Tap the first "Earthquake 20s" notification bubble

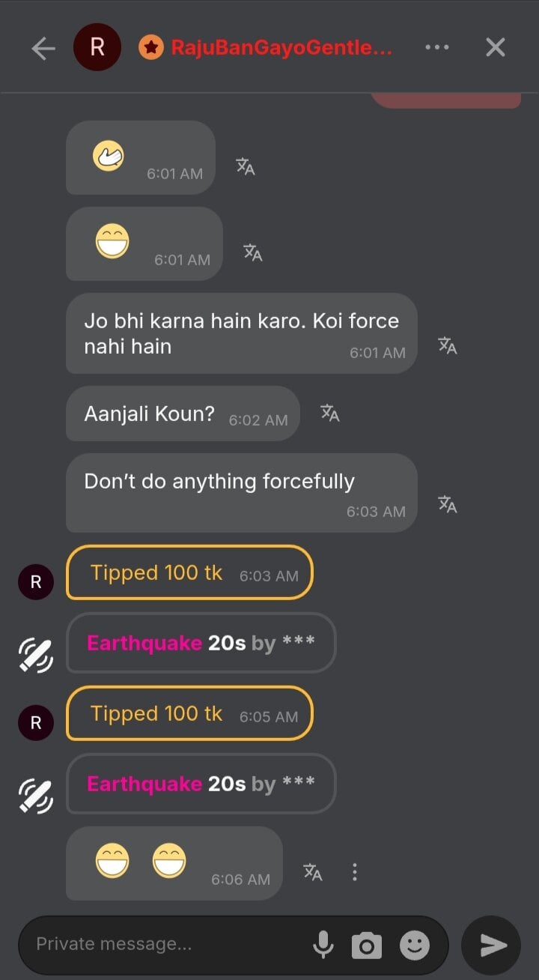(201, 643)
